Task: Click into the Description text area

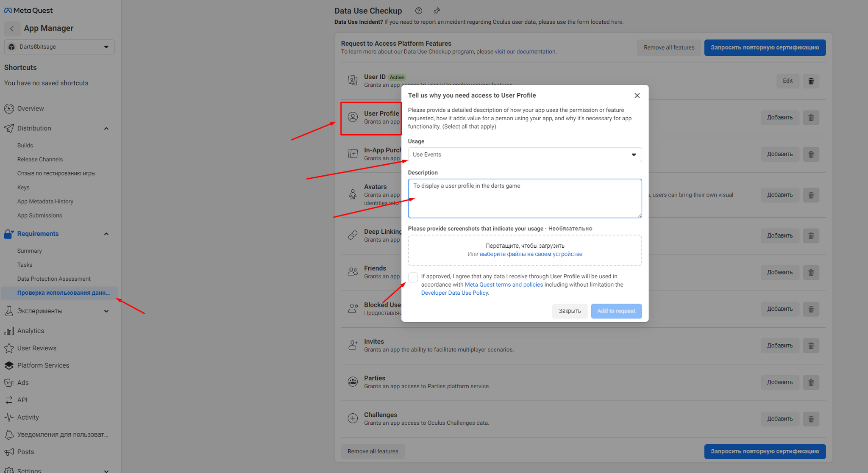Action: point(525,198)
